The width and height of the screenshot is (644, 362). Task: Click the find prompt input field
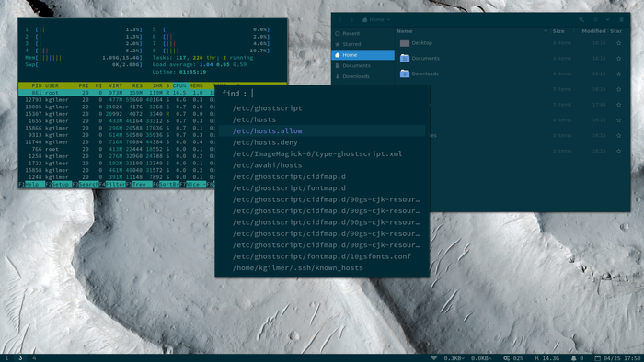click(x=322, y=94)
